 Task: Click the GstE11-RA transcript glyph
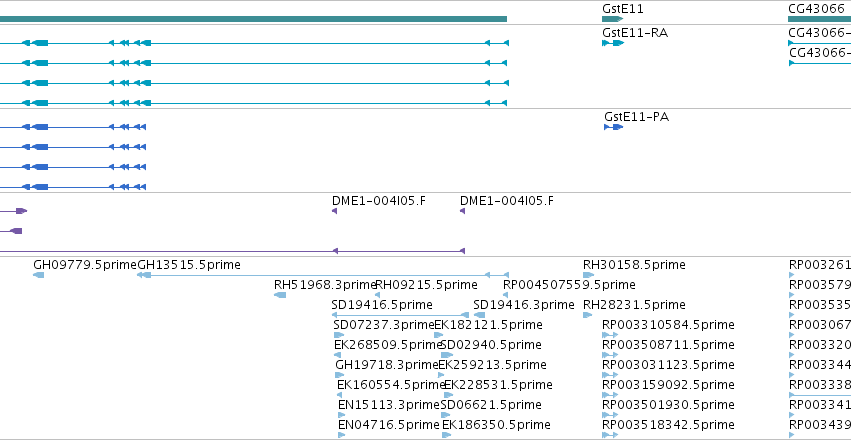613,43
